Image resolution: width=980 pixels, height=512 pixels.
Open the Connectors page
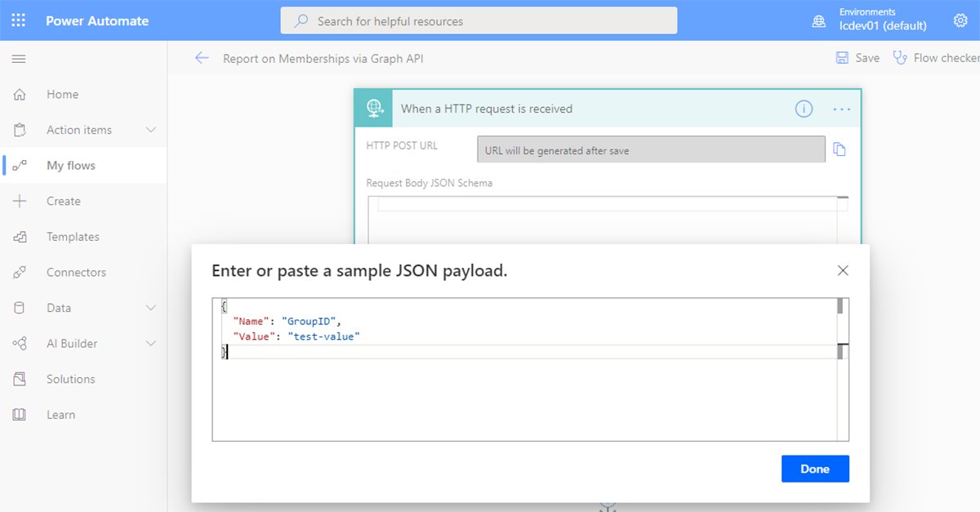click(x=76, y=273)
